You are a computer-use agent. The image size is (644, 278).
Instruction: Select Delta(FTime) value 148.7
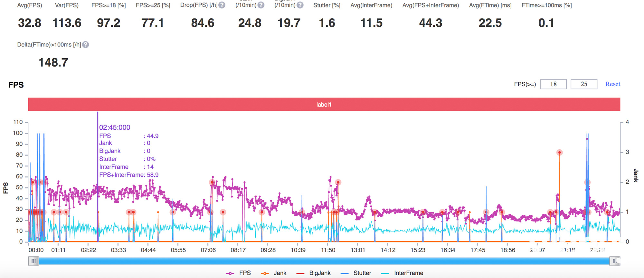(x=53, y=62)
